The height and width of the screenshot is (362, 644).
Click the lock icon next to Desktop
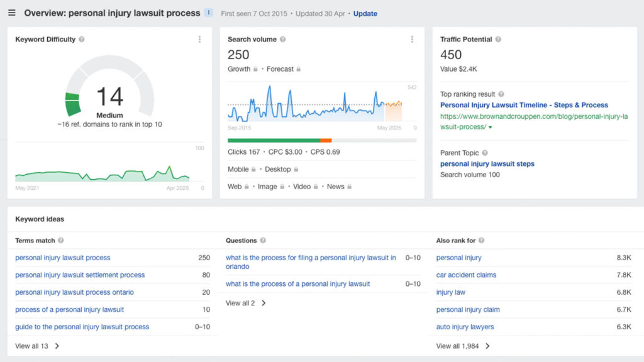tap(296, 169)
